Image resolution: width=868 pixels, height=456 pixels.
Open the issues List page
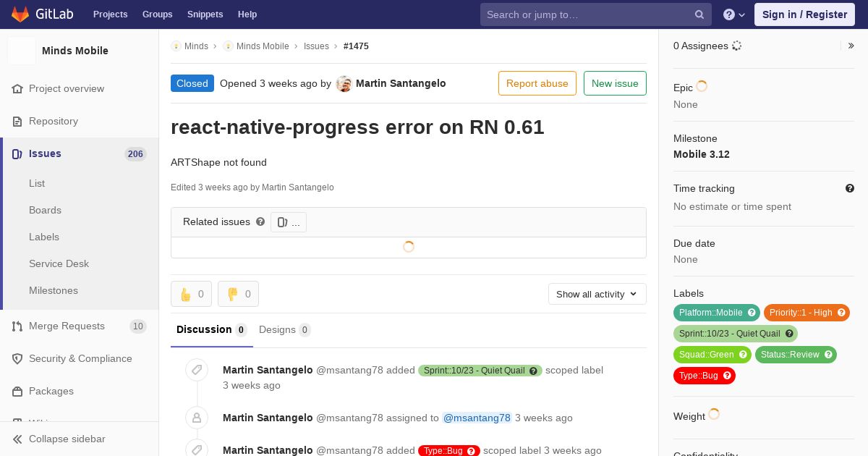[37, 183]
